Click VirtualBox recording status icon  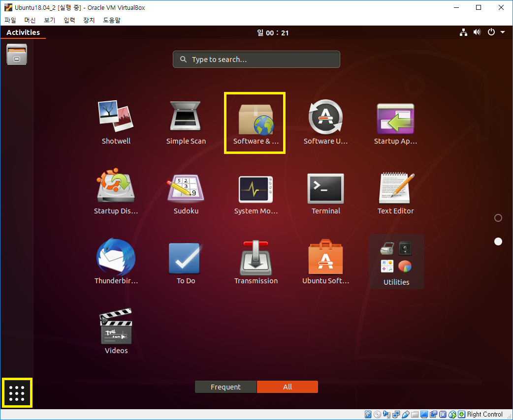tap(434, 415)
